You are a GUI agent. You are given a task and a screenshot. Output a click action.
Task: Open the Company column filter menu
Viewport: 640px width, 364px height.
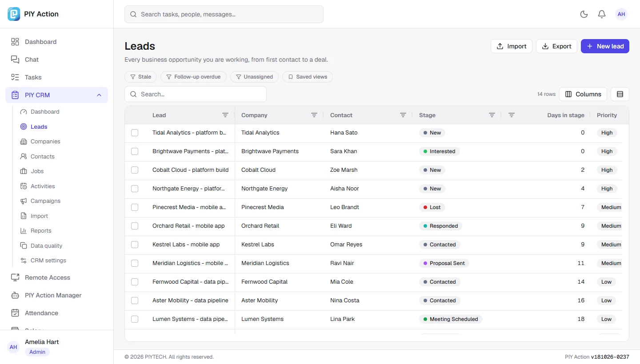[x=314, y=115]
